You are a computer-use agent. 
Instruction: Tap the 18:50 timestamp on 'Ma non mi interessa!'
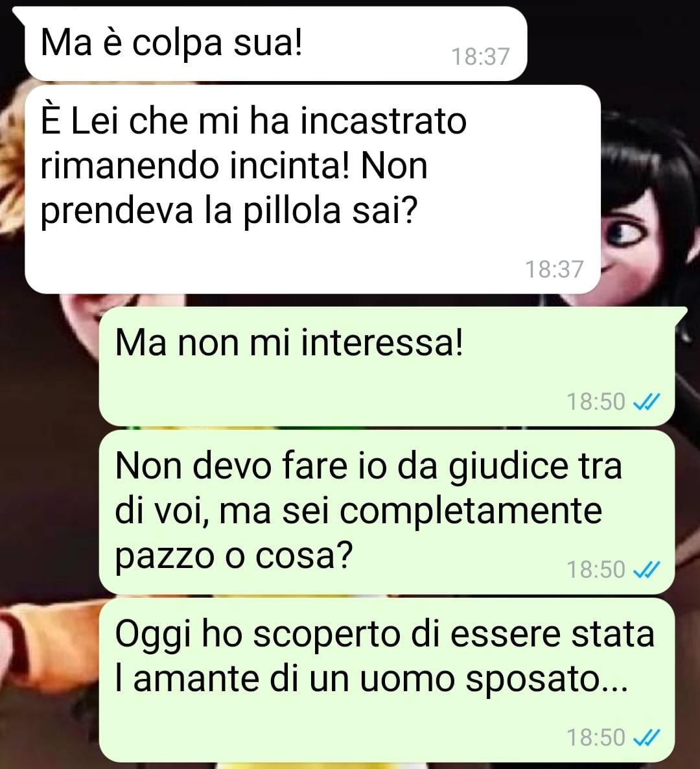coord(596,401)
